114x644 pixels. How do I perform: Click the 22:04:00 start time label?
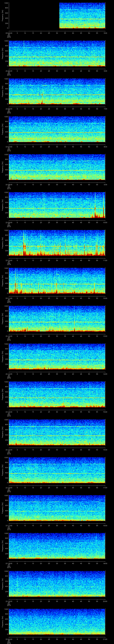coord(9,33)
